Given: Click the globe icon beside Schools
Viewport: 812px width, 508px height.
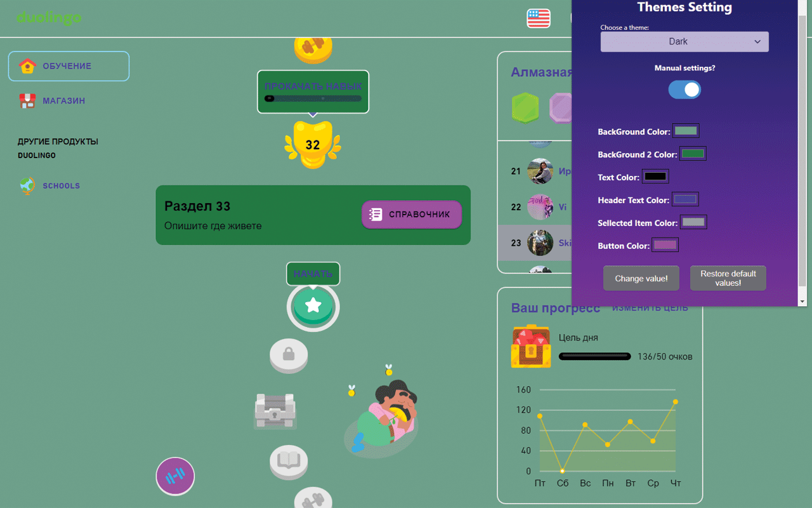Looking at the screenshot, I should point(27,186).
